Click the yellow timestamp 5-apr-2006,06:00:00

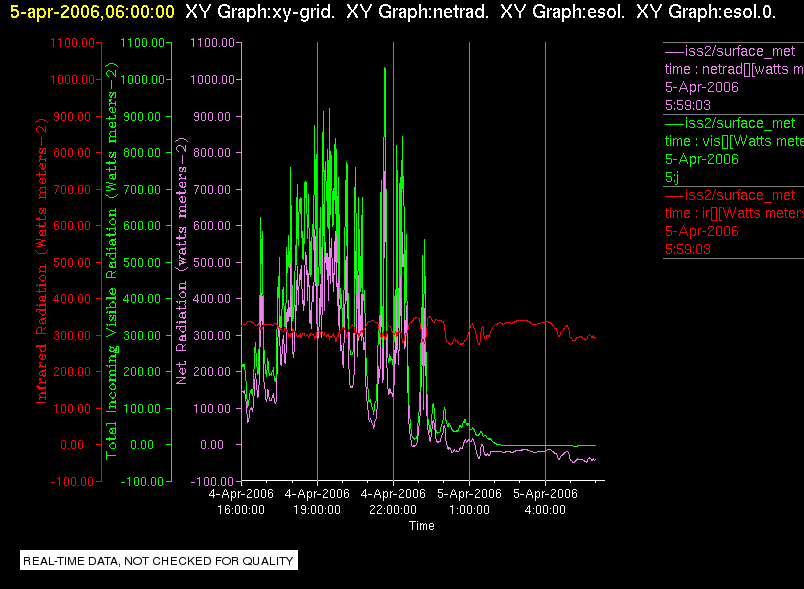92,11
